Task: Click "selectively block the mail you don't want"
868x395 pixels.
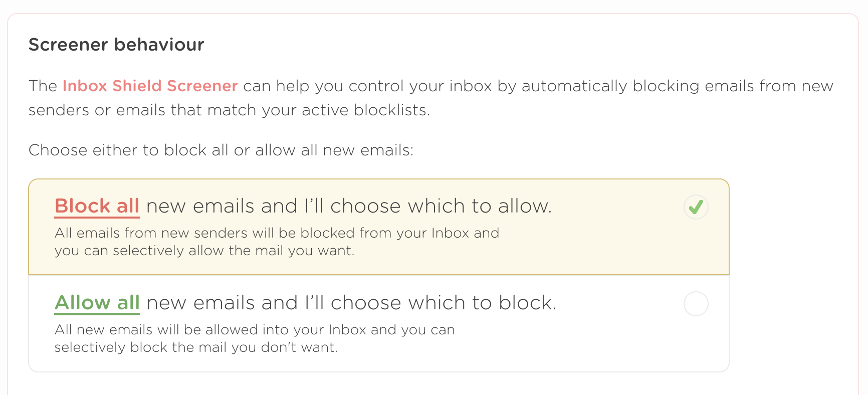Action: point(196,347)
